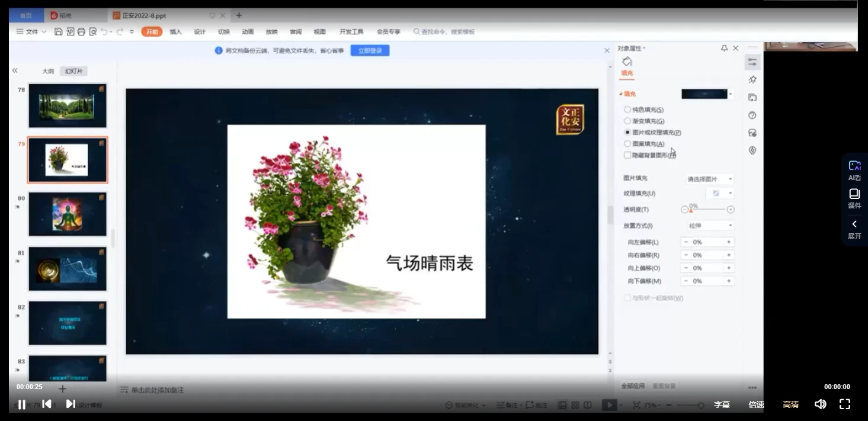The width and height of the screenshot is (868, 421).
Task: Open the 课件 courseware icon
Action: (854, 199)
